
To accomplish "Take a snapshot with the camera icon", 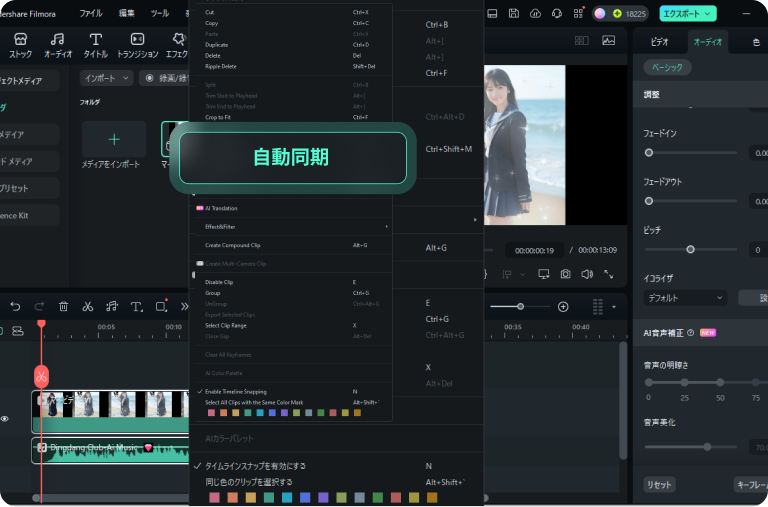I will 565,274.
